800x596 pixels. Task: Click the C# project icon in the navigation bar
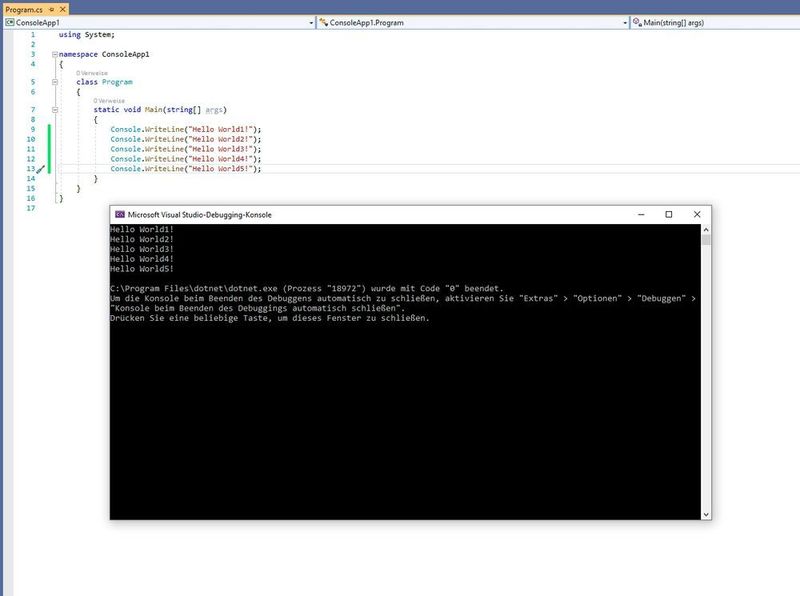tap(10, 22)
